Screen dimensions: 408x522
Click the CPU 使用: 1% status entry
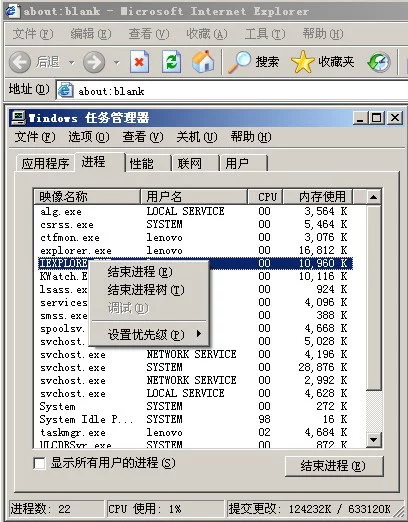(165, 509)
